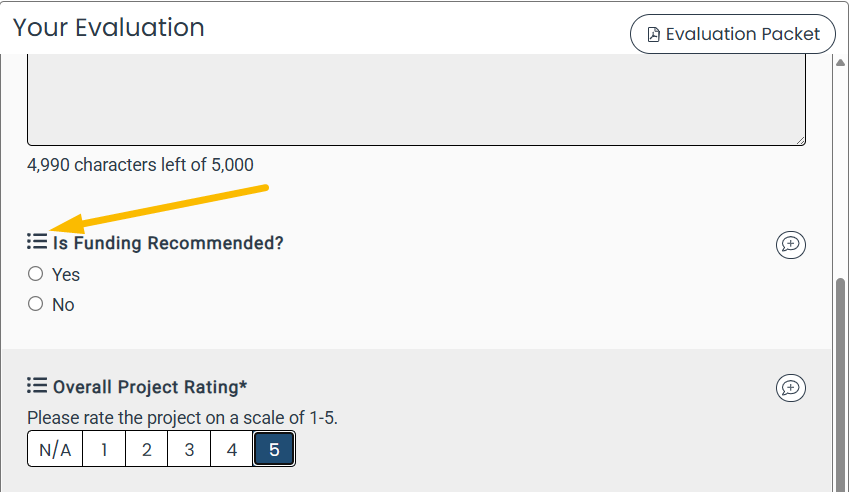This screenshot has width=849, height=492.
Task: Select Yes for funding recommended
Action: pyautogui.click(x=36, y=274)
